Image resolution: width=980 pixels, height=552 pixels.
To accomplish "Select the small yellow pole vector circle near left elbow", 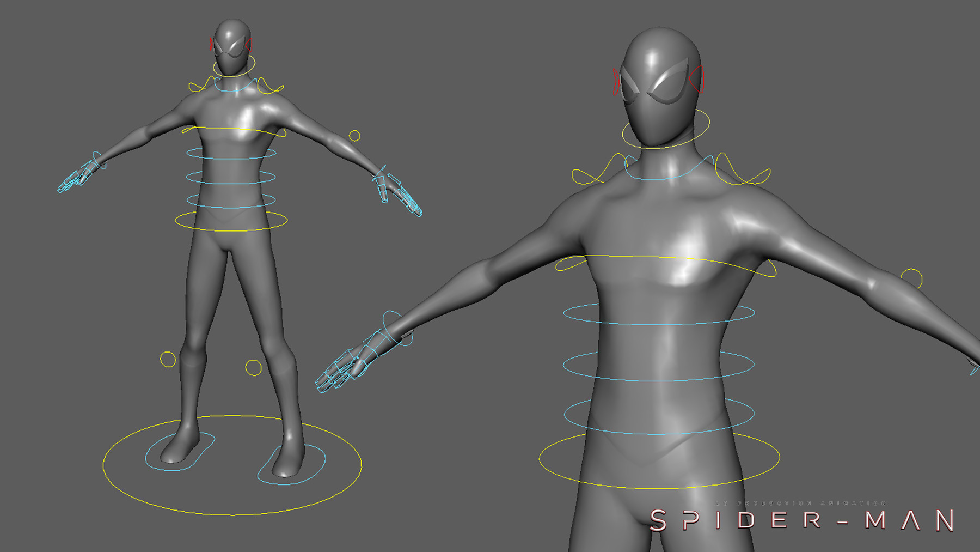I will pos(354,136).
